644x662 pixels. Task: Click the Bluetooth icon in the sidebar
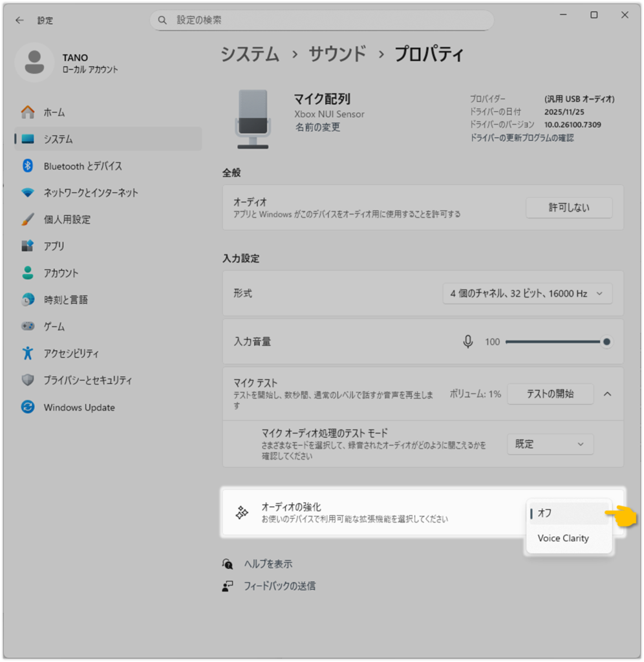click(28, 166)
